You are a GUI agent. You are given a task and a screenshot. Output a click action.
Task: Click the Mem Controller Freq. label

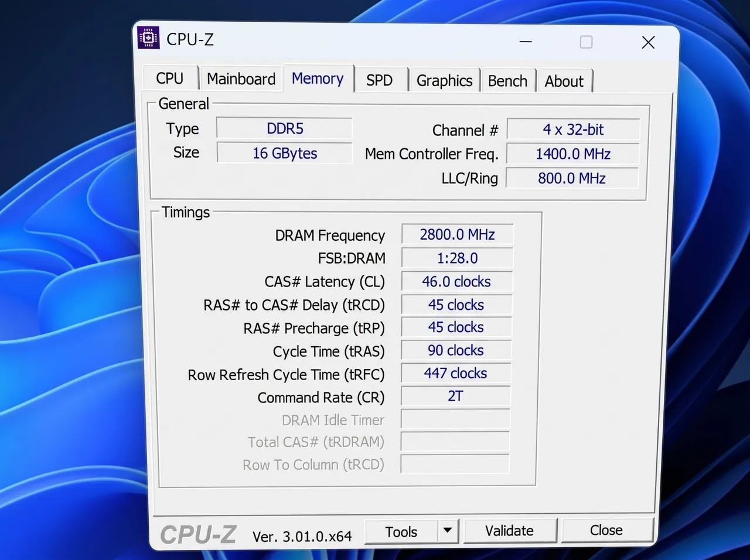431,154
